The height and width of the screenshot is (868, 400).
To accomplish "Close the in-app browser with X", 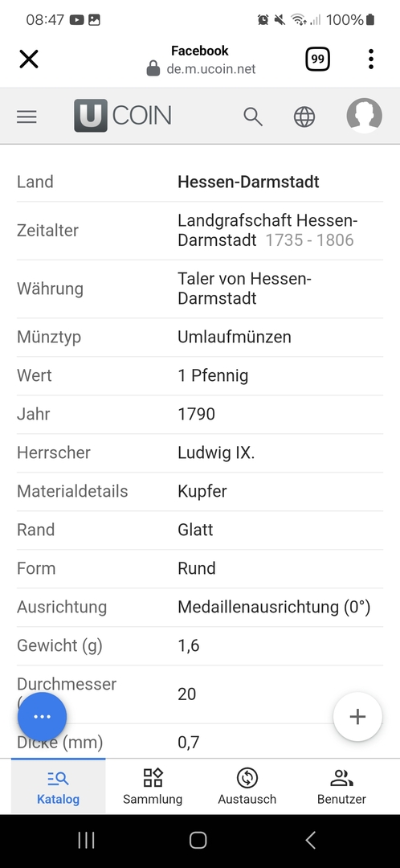I will [x=29, y=59].
